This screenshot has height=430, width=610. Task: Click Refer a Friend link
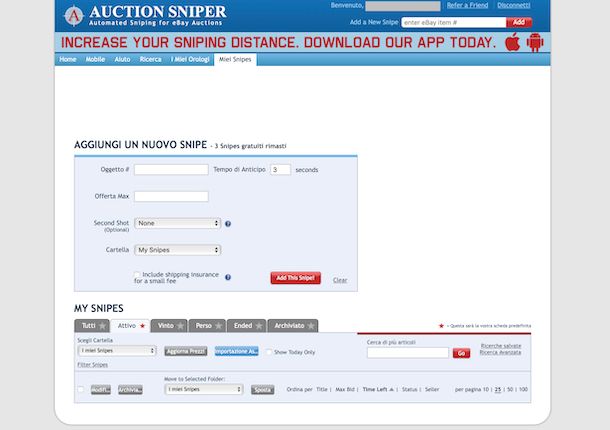click(467, 5)
